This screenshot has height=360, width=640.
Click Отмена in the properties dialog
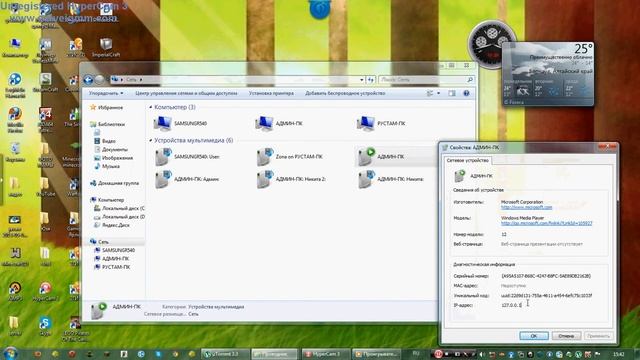pyautogui.click(x=566, y=336)
